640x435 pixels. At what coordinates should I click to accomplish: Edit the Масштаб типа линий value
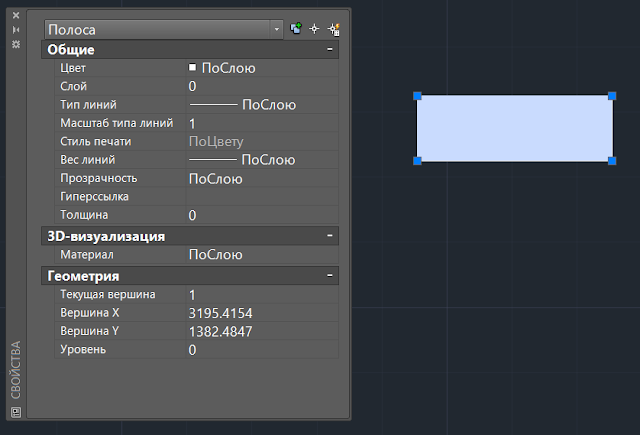[262, 123]
